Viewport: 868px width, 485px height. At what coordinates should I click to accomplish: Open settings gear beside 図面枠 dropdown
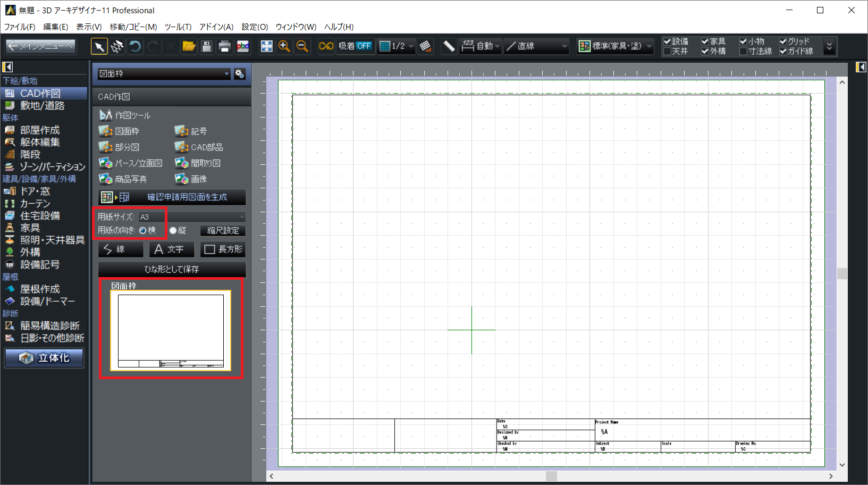click(x=240, y=74)
